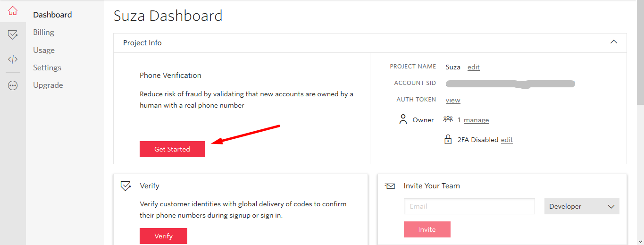
Task: Click the Verify card checkmark icon
Action: pyautogui.click(x=125, y=186)
